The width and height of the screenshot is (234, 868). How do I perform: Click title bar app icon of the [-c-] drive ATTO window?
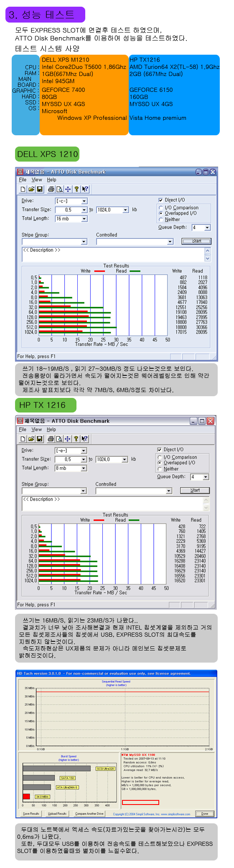pyautogui.click(x=20, y=172)
